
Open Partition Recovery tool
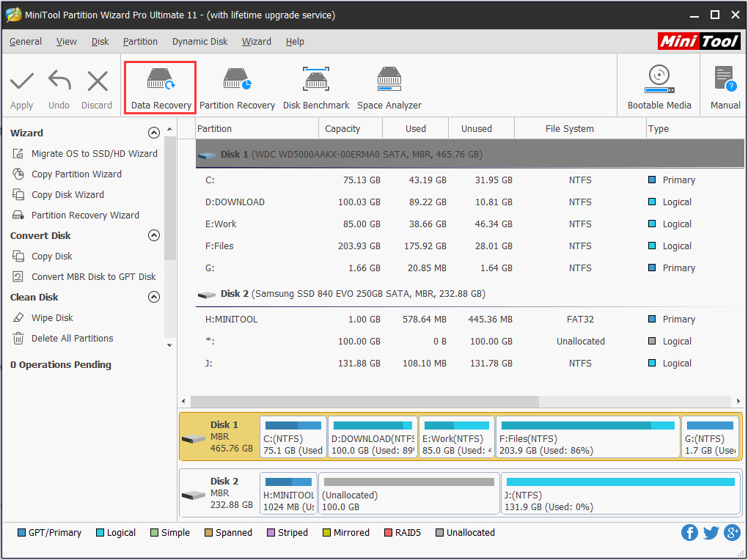pyautogui.click(x=237, y=88)
